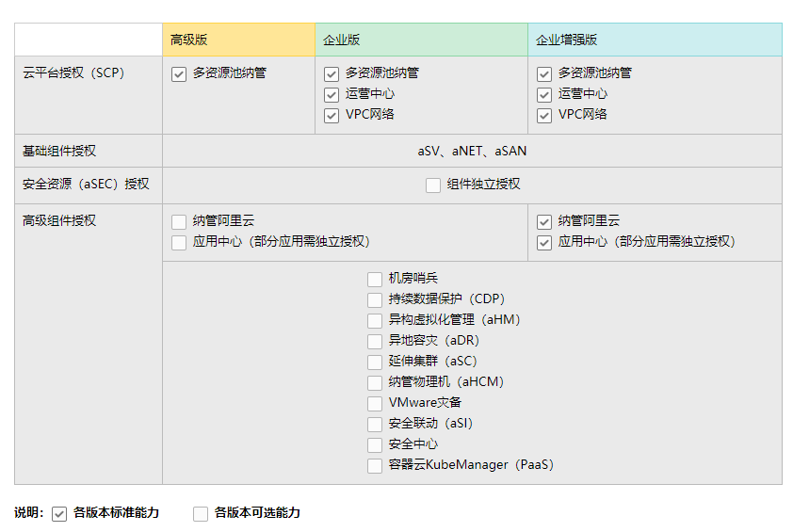793x532 pixels.
Task: Click the 云平台授权 (SCP) row label
Action: (73, 73)
